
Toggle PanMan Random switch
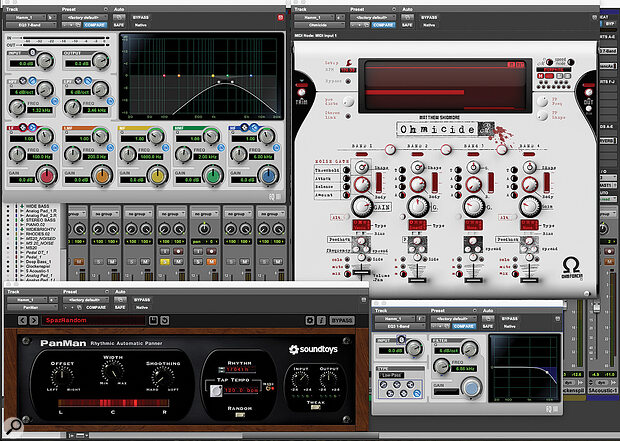point(240,415)
